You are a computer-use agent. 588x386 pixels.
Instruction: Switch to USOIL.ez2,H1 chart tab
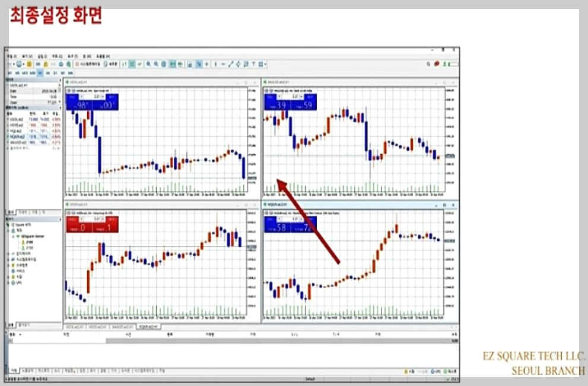click(75, 327)
